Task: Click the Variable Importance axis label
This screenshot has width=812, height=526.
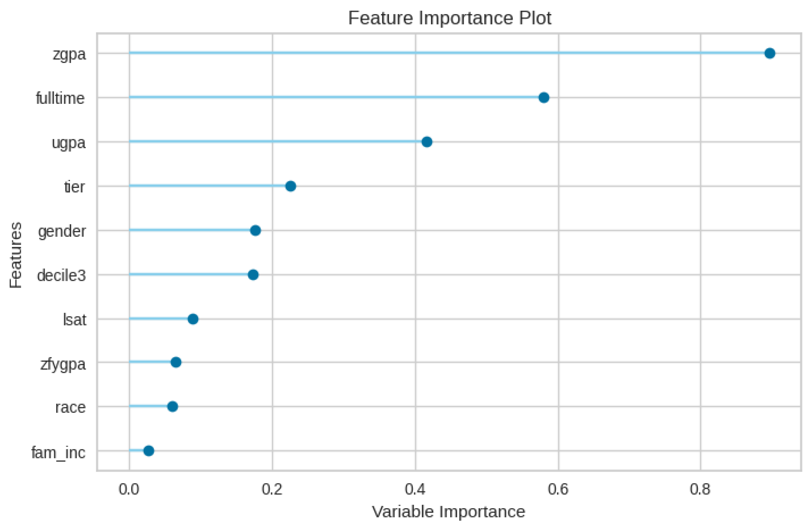Action: (448, 512)
